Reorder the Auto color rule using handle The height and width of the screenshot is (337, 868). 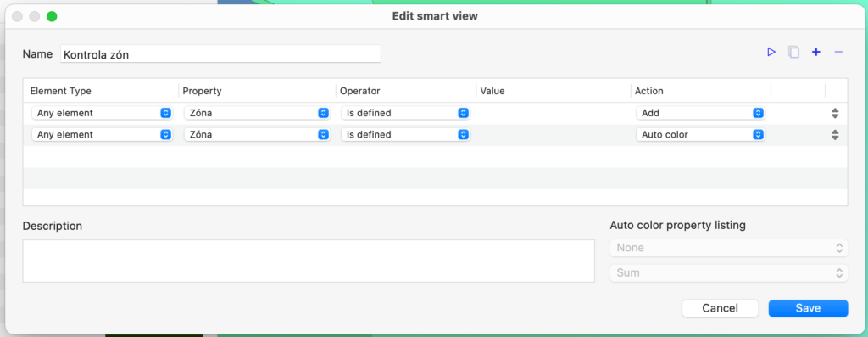pos(835,135)
